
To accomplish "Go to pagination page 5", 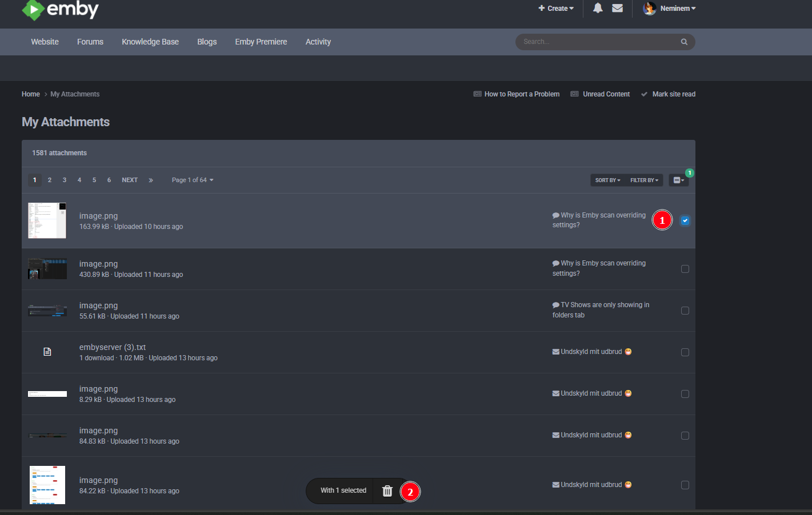I will click(94, 180).
